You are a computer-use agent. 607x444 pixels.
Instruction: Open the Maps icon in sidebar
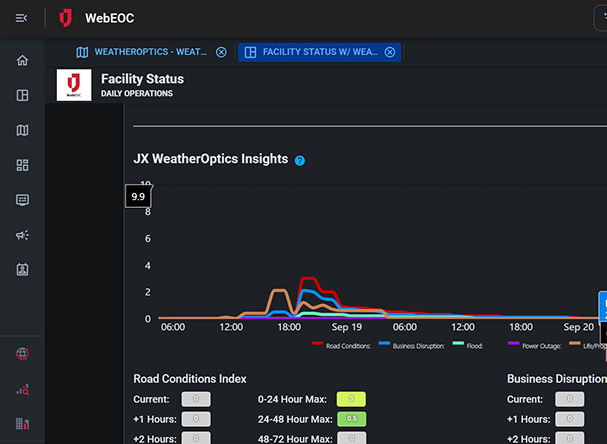[x=22, y=130]
